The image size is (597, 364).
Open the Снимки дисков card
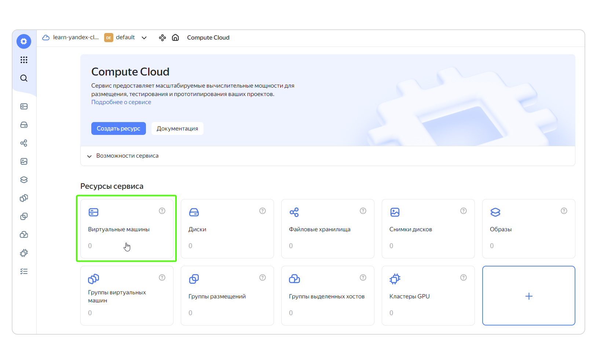click(428, 229)
